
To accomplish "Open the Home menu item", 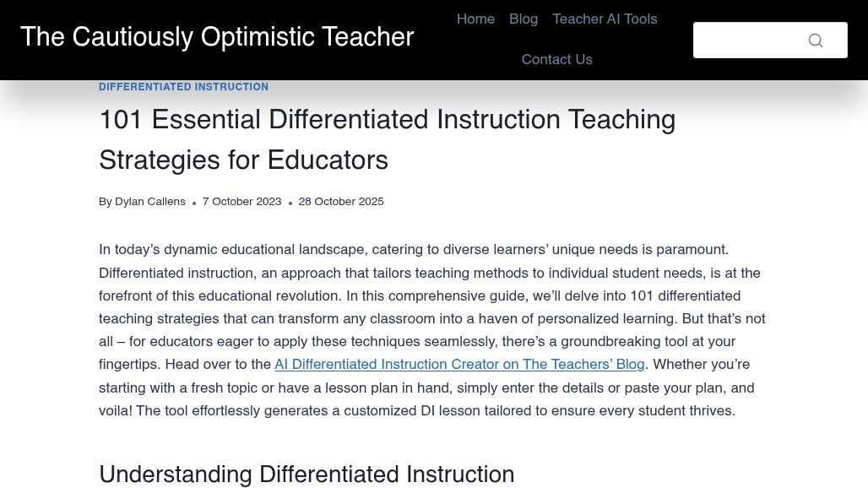I will click(475, 19).
